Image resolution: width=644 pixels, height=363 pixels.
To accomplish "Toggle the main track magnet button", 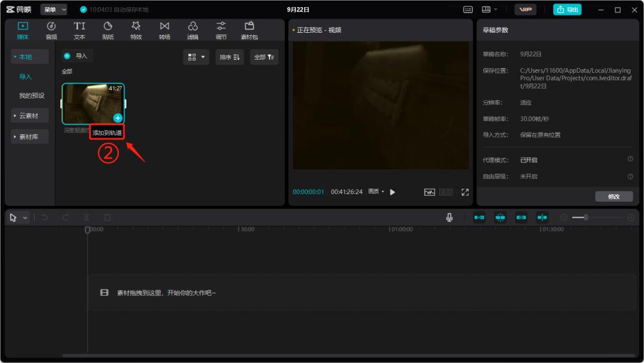I will point(479,217).
